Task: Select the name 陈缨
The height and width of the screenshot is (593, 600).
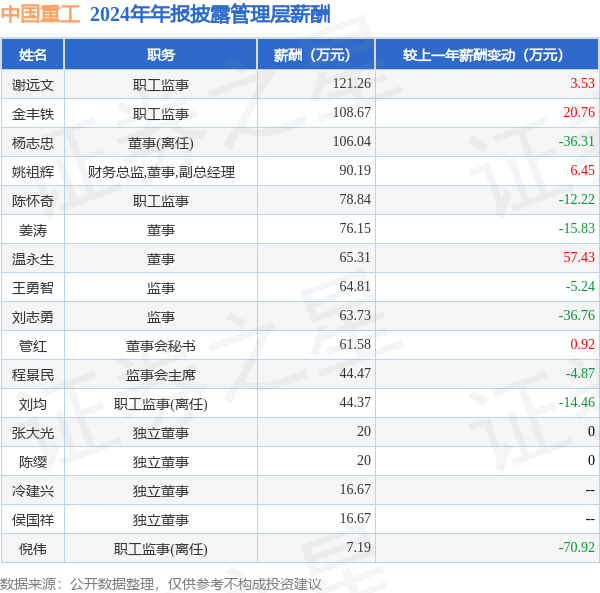Action: click(33, 462)
